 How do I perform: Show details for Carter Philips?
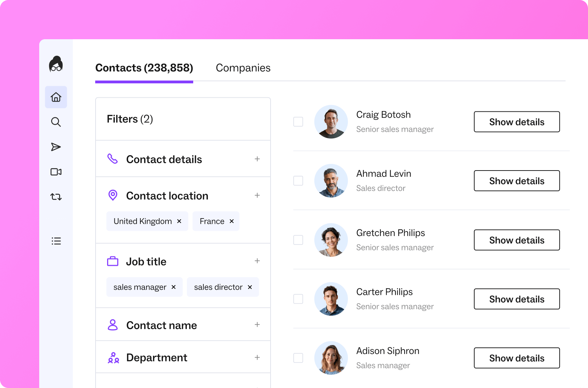click(517, 299)
